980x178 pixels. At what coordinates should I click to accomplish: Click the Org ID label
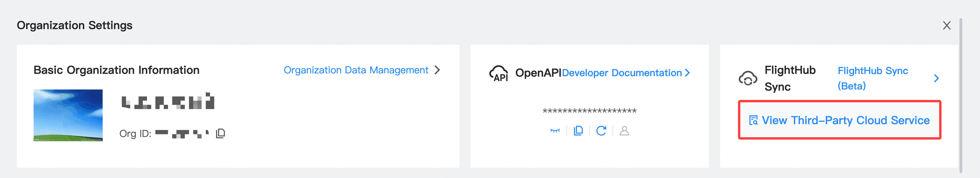(x=135, y=134)
